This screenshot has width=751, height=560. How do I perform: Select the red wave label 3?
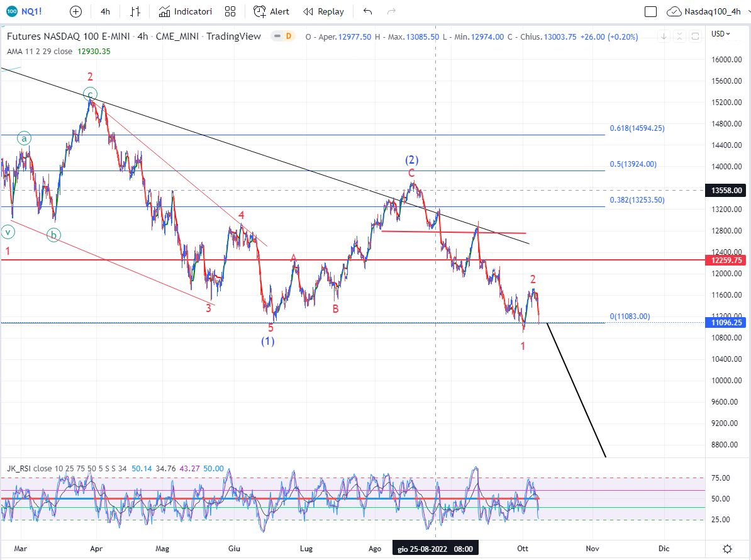click(208, 308)
